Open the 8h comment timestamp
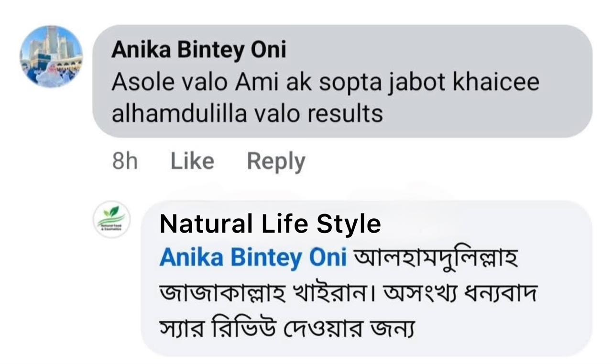The height and width of the screenshot is (364, 612). click(124, 161)
